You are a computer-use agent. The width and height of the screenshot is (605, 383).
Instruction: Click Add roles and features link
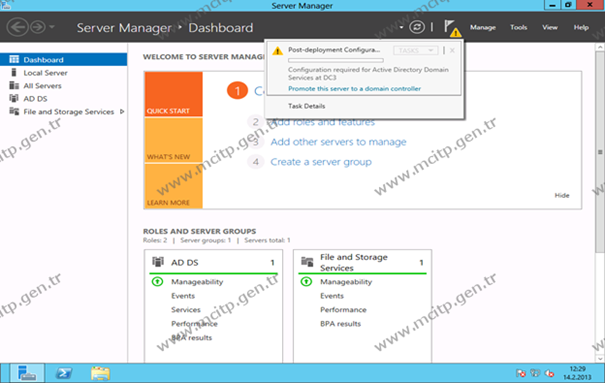coord(323,122)
